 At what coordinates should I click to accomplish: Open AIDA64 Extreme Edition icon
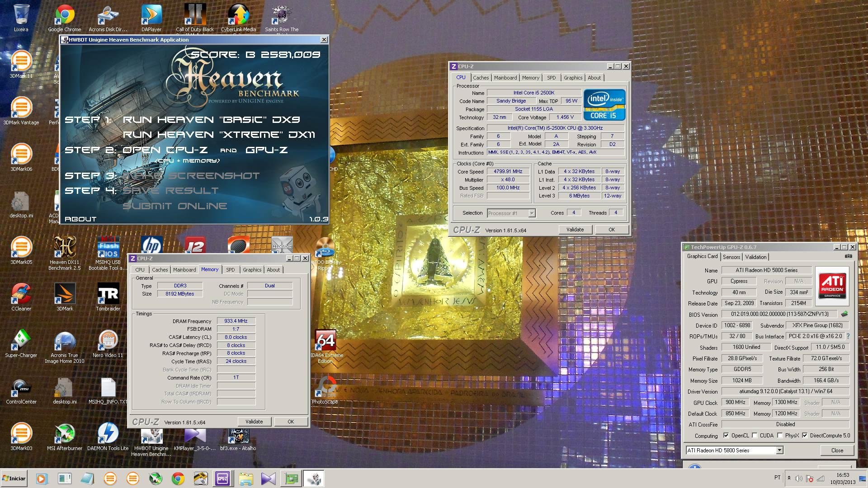[326, 347]
